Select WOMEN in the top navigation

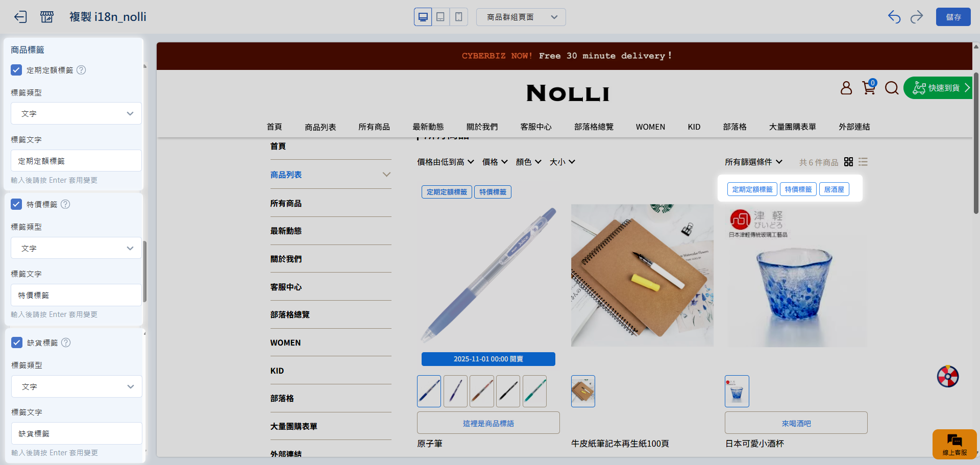click(x=650, y=127)
